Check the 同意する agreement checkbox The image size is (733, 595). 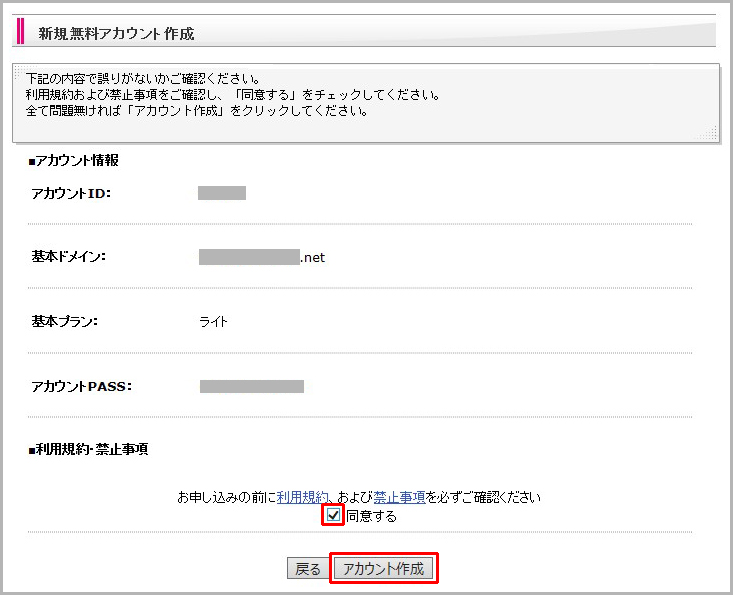coord(333,516)
